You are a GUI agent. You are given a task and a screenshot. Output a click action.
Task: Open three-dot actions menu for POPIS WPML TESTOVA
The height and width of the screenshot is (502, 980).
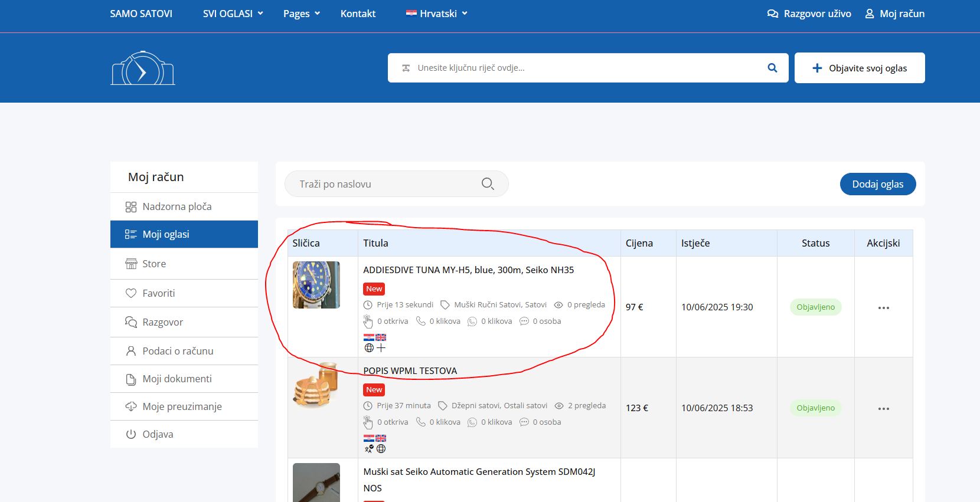pyautogui.click(x=883, y=409)
